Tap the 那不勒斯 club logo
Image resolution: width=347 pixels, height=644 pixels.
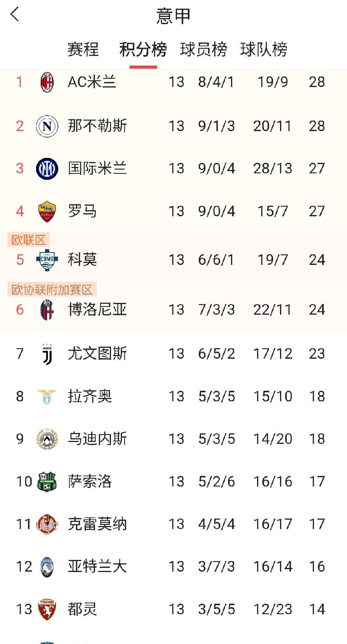click(47, 126)
